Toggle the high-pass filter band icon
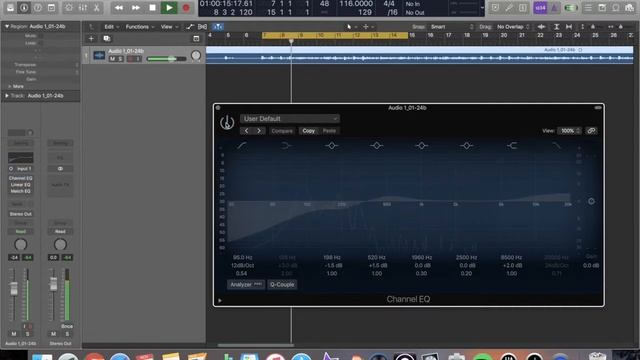Viewport: 640px width, 360px height. (x=242, y=145)
